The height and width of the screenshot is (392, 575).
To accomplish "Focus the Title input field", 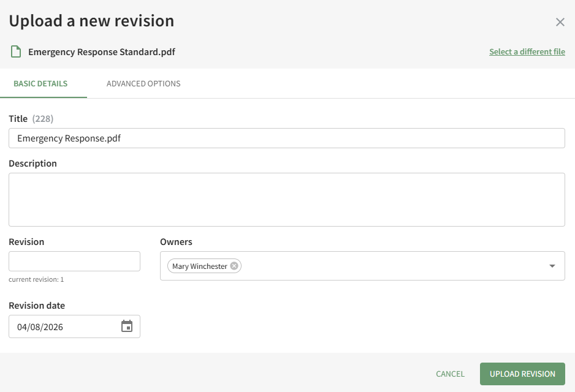I will click(x=286, y=138).
